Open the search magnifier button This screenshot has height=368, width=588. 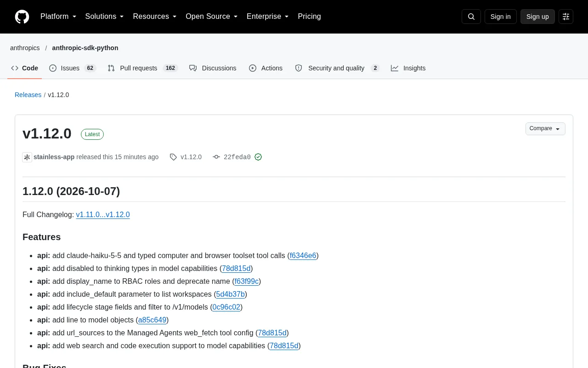[x=471, y=17]
